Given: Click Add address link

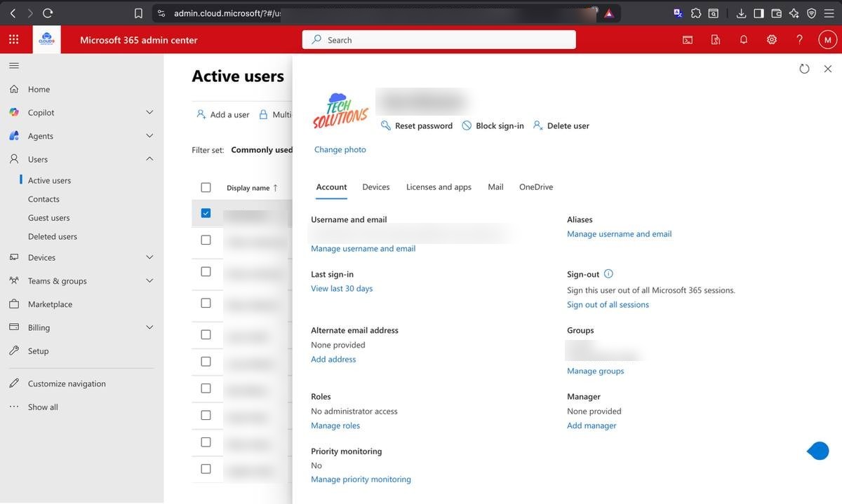Looking at the screenshot, I should click(x=333, y=359).
